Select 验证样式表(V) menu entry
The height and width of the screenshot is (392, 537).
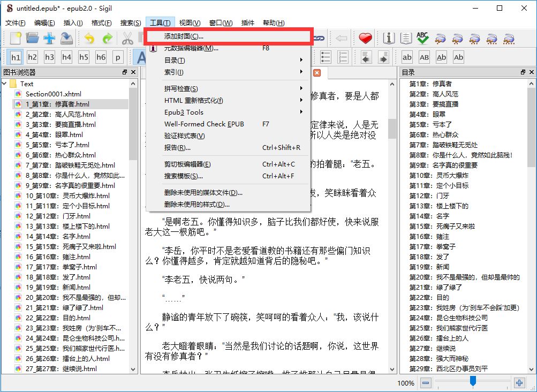[x=228, y=135]
